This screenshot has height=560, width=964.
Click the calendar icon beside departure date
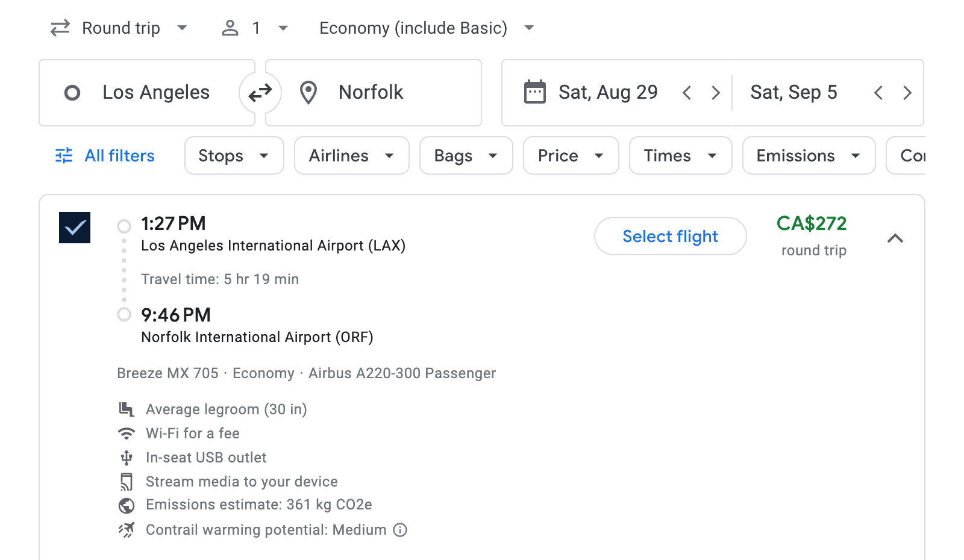click(534, 92)
